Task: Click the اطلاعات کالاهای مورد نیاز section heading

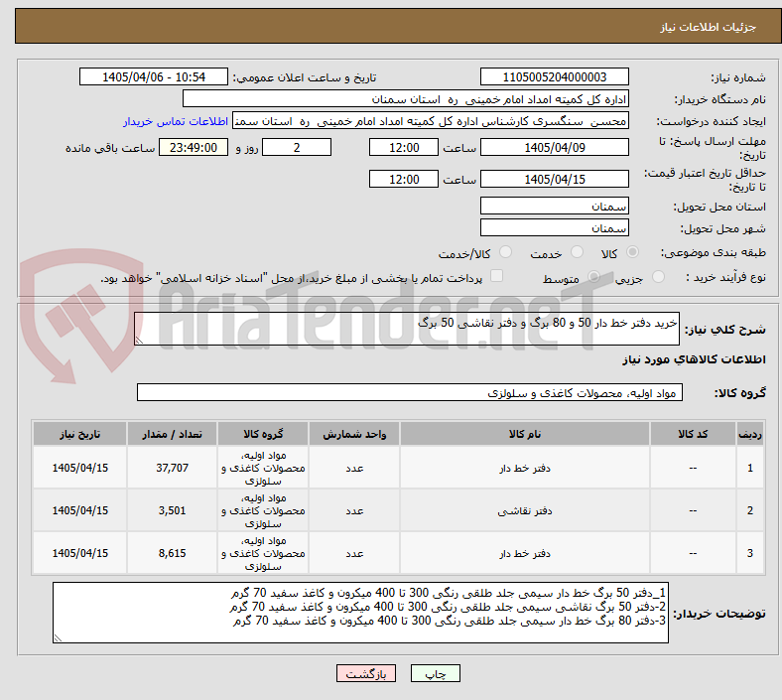Action: 694,359
